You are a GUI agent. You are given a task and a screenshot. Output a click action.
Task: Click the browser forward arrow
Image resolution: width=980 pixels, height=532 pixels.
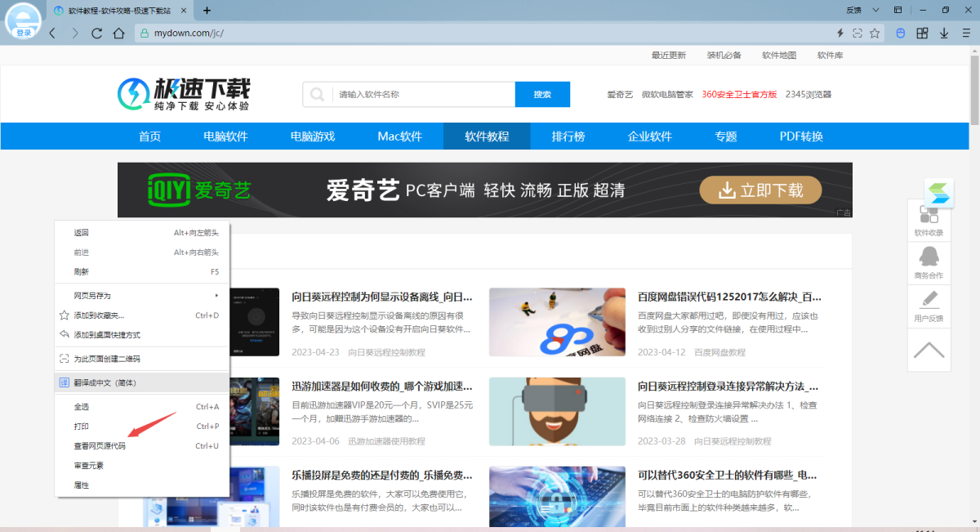pos(75,34)
